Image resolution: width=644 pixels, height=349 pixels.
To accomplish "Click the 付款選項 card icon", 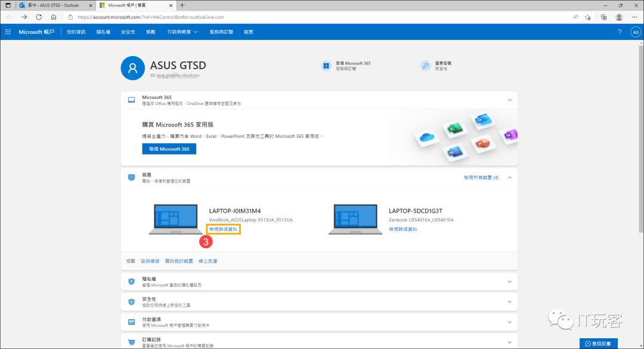I will tap(131, 322).
